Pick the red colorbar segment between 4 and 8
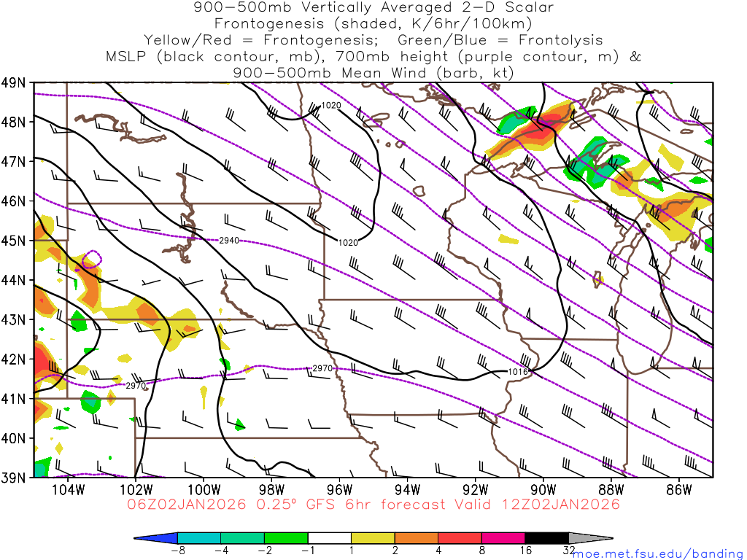 [460, 538]
